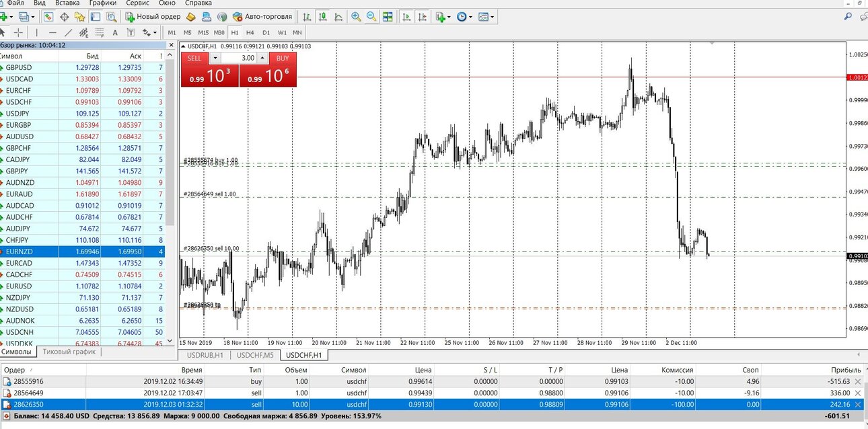Select the horizontal line drawing tool
868x429 pixels.
tap(52, 32)
